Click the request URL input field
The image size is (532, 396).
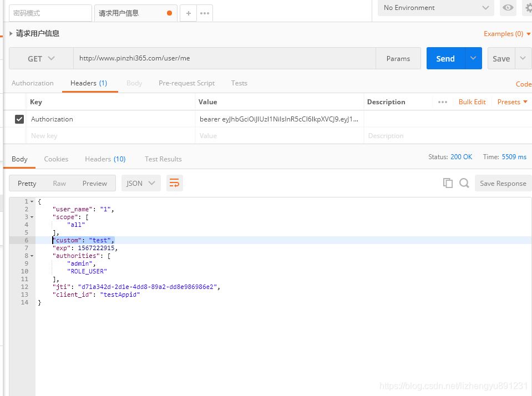pos(224,58)
